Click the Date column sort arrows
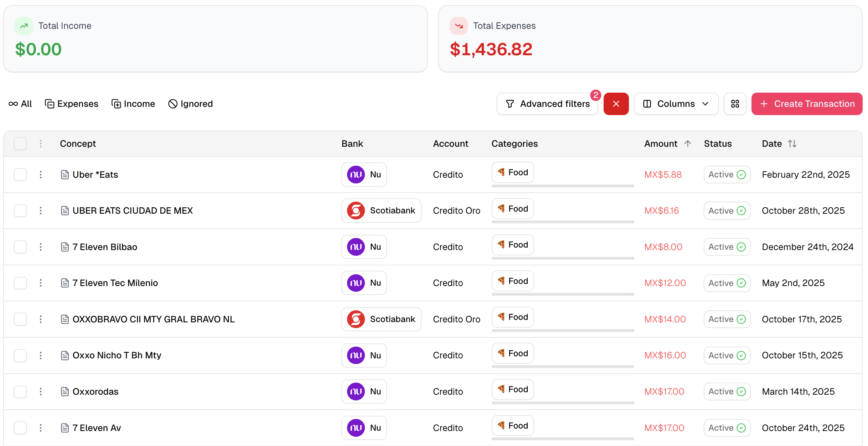This screenshot has height=446, width=868. pyautogui.click(x=792, y=144)
